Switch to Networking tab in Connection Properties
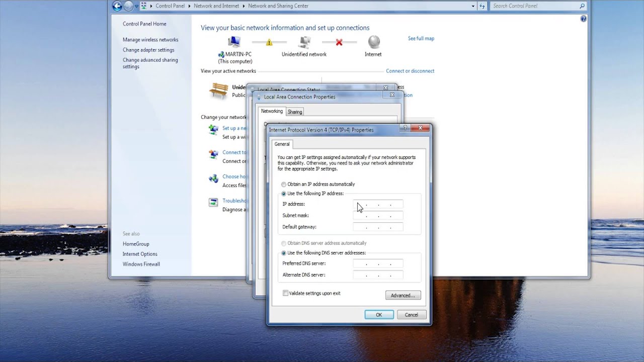This screenshot has height=362, width=644. coord(272,111)
